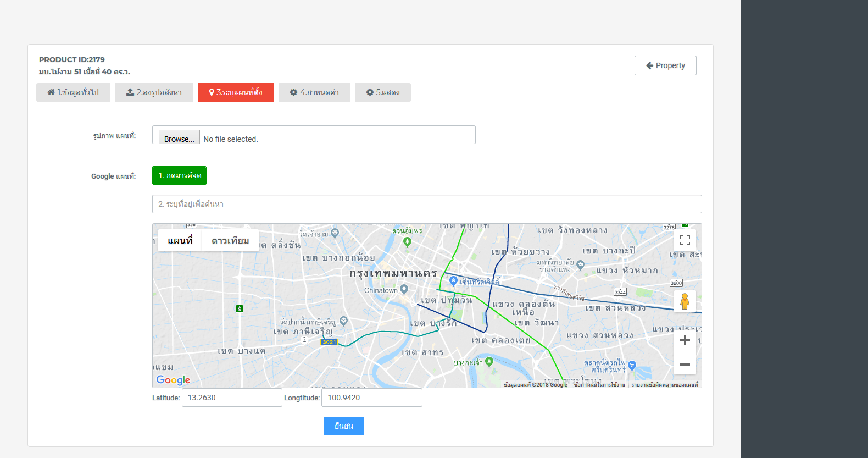The width and height of the screenshot is (868, 458).
Task: Click the สวนอัมพร park marker
Action: click(407, 241)
